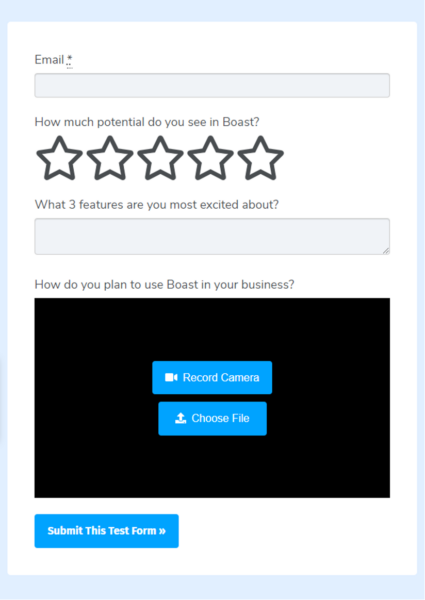The height and width of the screenshot is (600, 425).
Task: Click the 'How do you plan' question label
Action: 164,285
